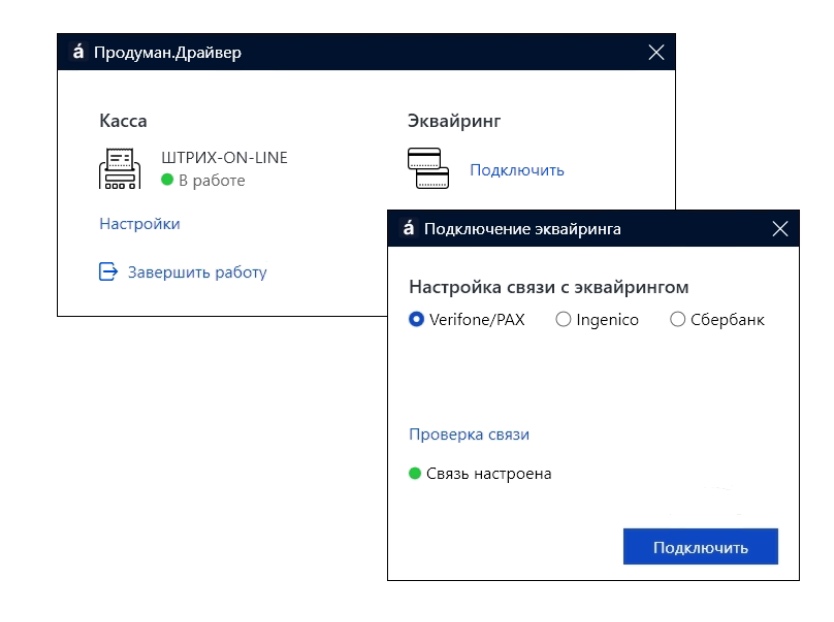This screenshot has height=622, width=834.
Task: Click the Подключение эквайринга window logo icon
Action: click(408, 228)
